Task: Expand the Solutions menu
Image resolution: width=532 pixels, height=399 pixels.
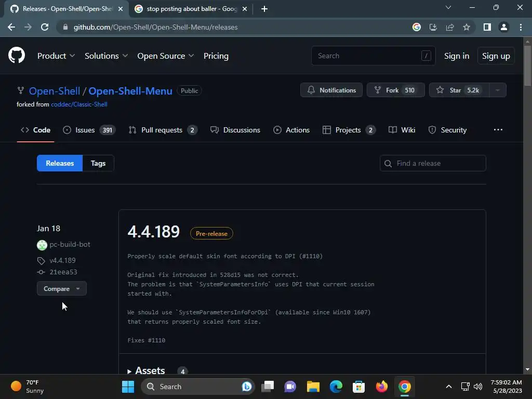Action: coord(106,56)
